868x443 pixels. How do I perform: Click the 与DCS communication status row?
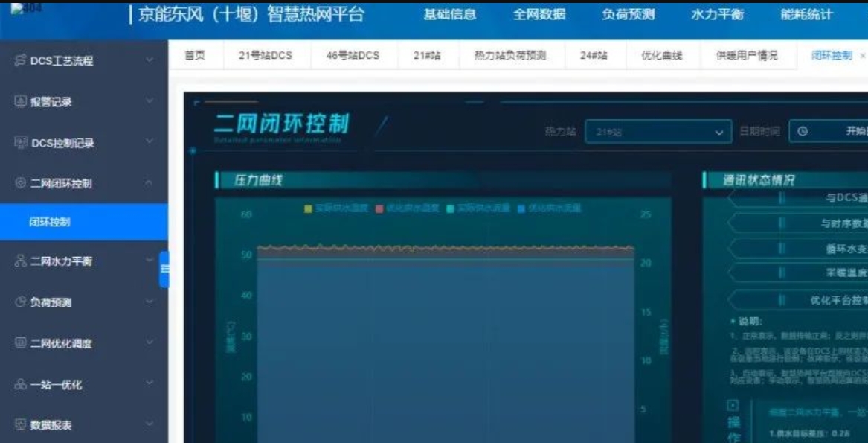point(797,197)
